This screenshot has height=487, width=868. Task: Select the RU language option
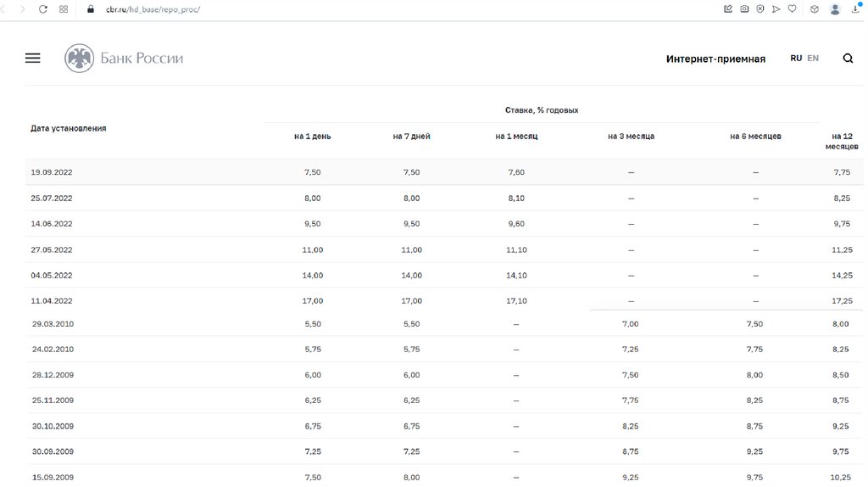(x=796, y=59)
